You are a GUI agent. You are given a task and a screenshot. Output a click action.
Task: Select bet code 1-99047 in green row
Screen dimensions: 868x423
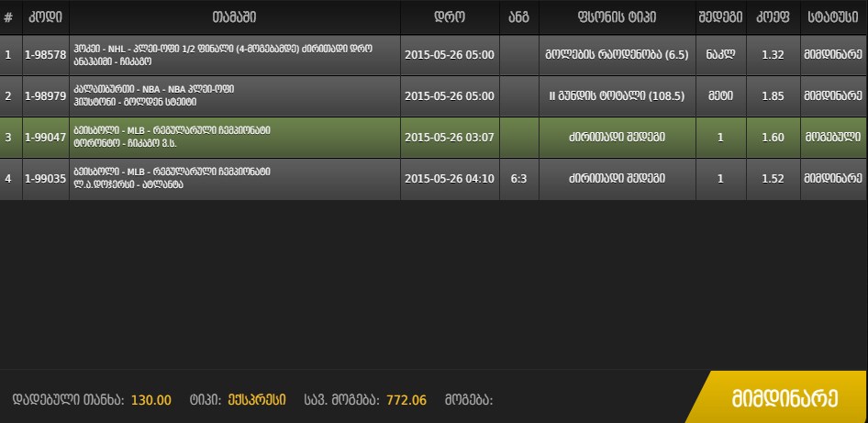coord(45,138)
